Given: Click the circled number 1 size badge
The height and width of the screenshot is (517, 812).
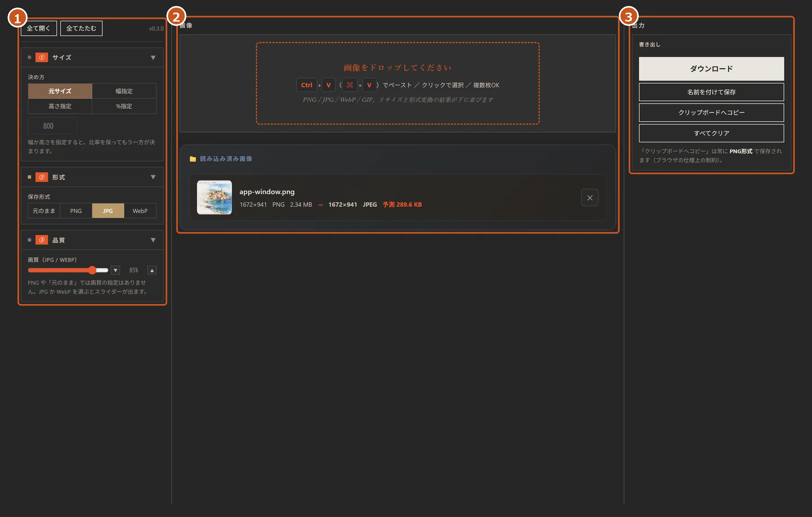Looking at the screenshot, I should tap(42, 57).
